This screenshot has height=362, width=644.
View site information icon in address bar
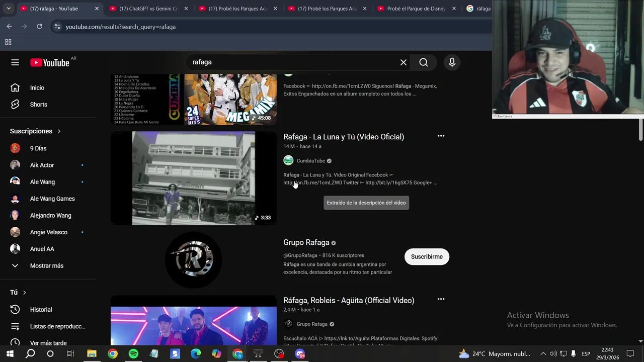click(57, 27)
